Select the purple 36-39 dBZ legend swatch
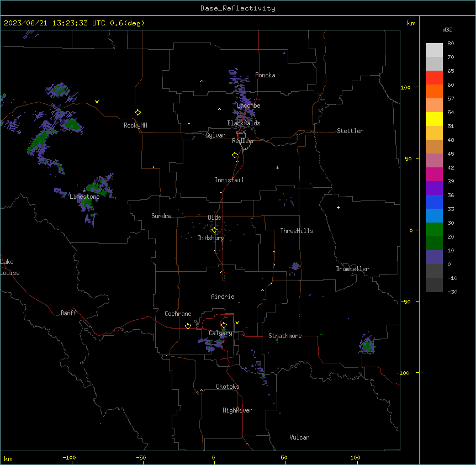476x465 pixels. pyautogui.click(x=434, y=188)
